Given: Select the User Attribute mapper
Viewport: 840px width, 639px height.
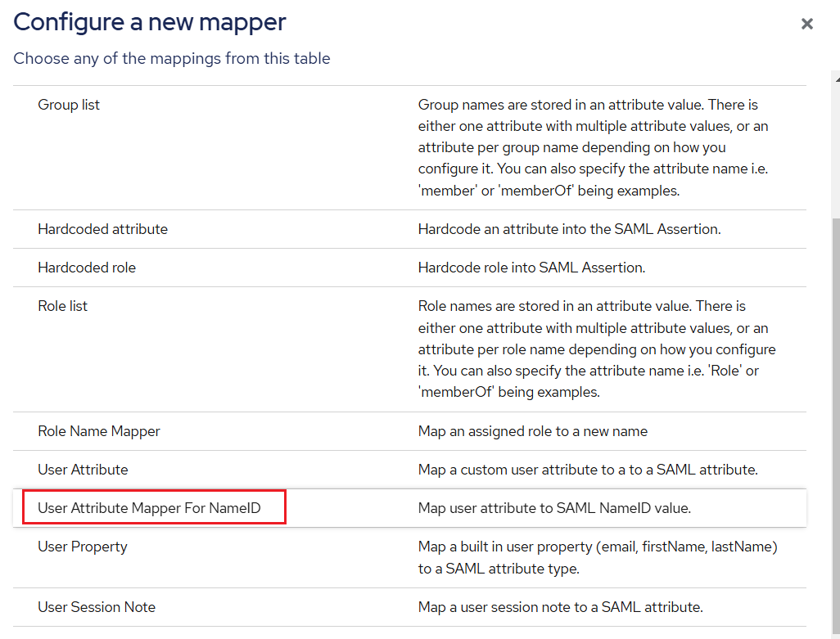Looking at the screenshot, I should [x=83, y=470].
